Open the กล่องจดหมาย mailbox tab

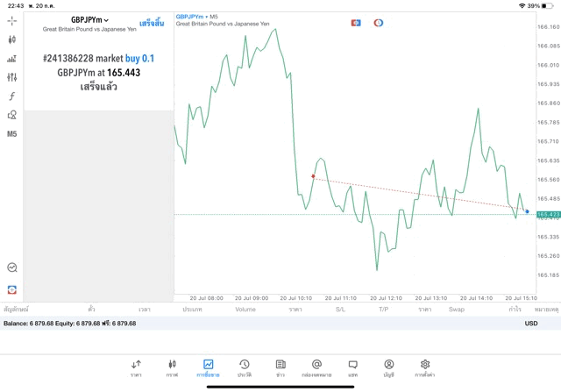(x=316, y=368)
